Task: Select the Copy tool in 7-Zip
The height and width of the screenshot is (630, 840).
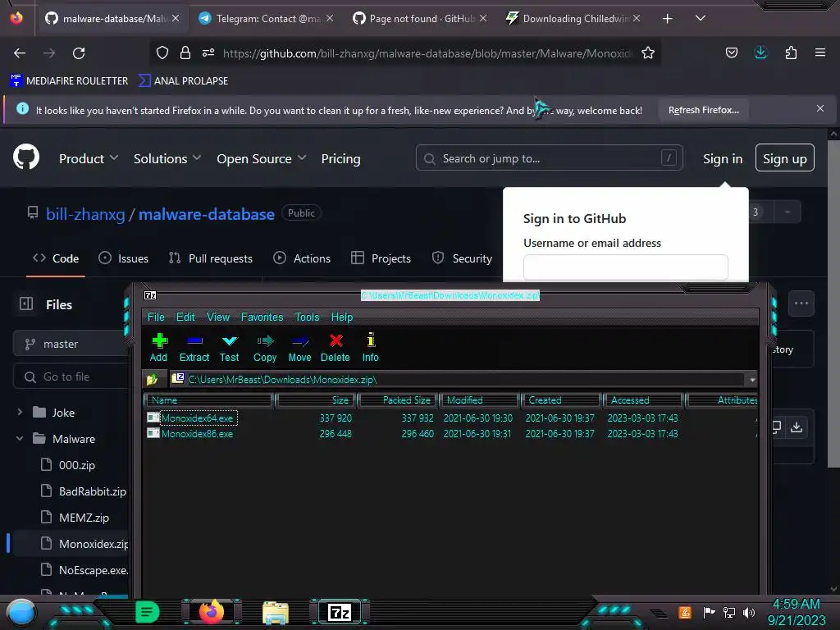Action: tap(265, 347)
